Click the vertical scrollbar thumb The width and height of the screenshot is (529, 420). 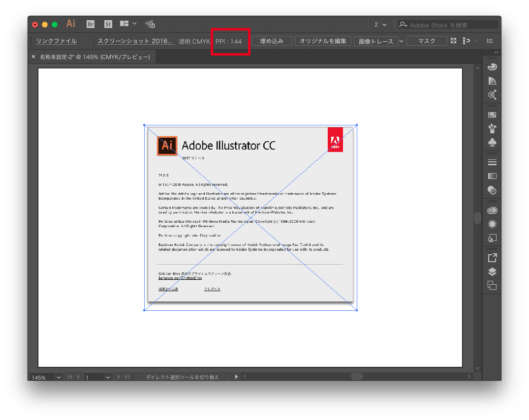pyautogui.click(x=477, y=218)
